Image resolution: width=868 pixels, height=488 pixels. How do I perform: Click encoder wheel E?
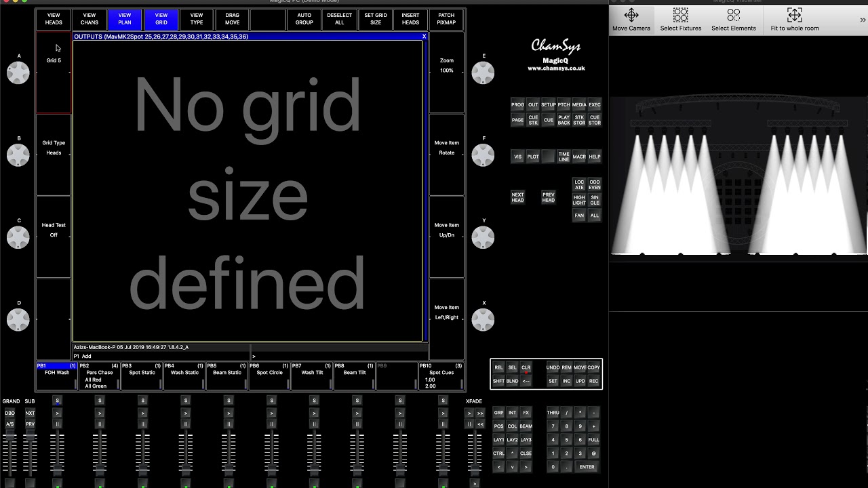(x=483, y=73)
